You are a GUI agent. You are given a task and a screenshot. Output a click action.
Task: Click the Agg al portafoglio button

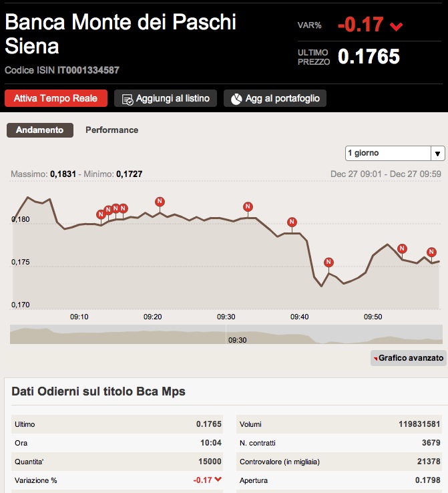coord(275,99)
